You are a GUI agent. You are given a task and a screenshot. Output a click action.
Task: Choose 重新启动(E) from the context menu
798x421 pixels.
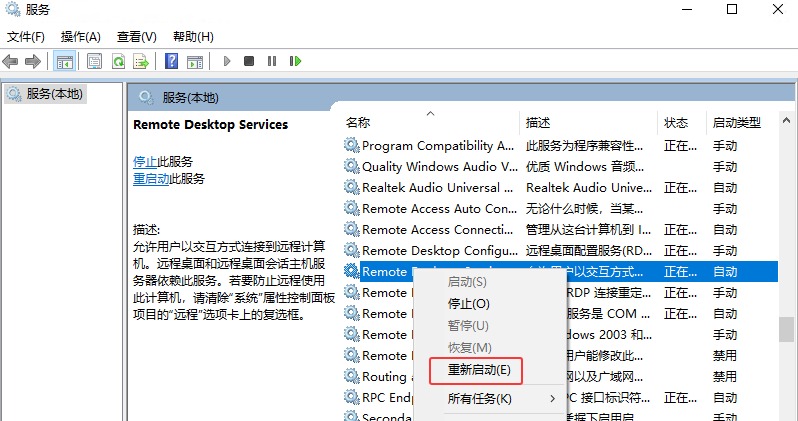click(x=478, y=370)
